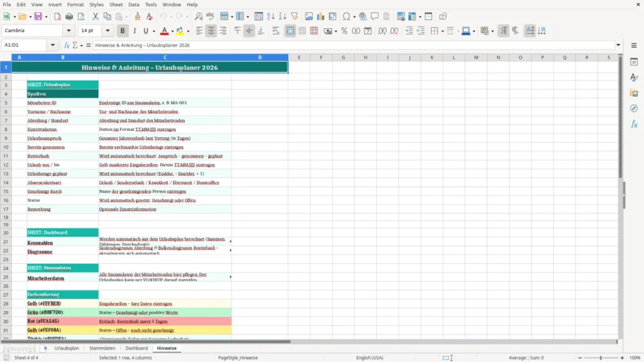
Task: Open borders dropdown arrow
Action: tap(442, 31)
